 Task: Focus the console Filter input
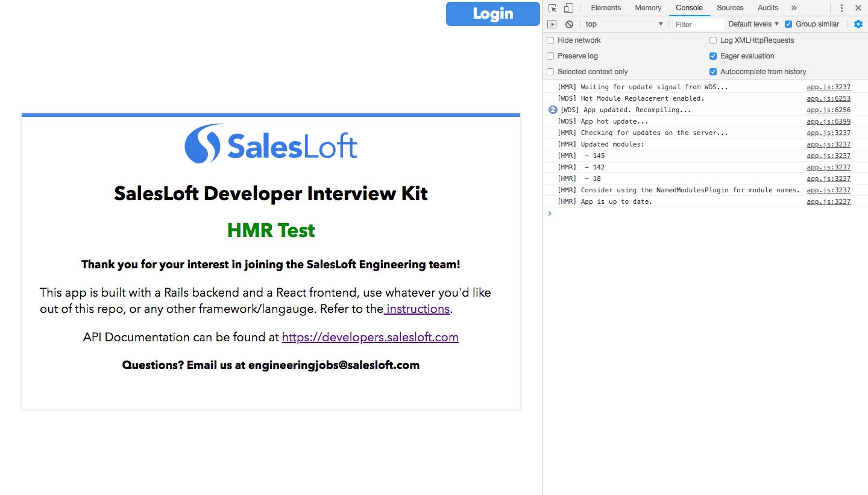pyautogui.click(x=698, y=24)
